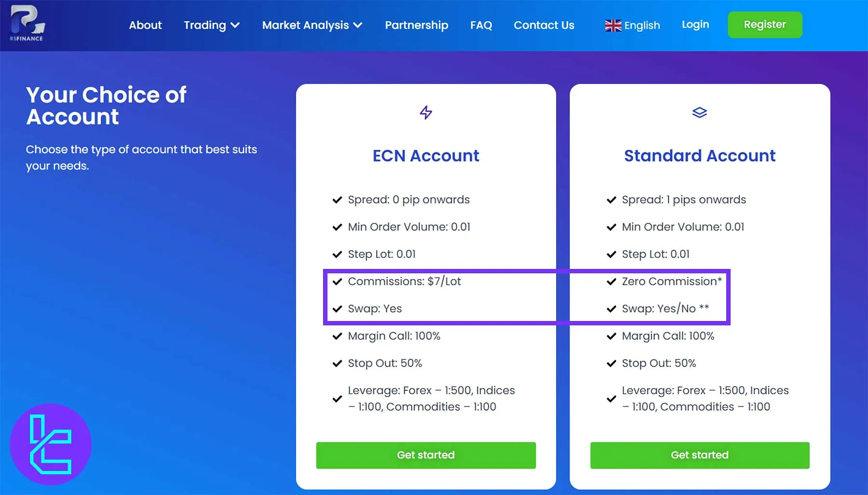Viewport: 868px width, 495px height.
Task: Click the RSFinance logo in the header
Action: coord(27,23)
